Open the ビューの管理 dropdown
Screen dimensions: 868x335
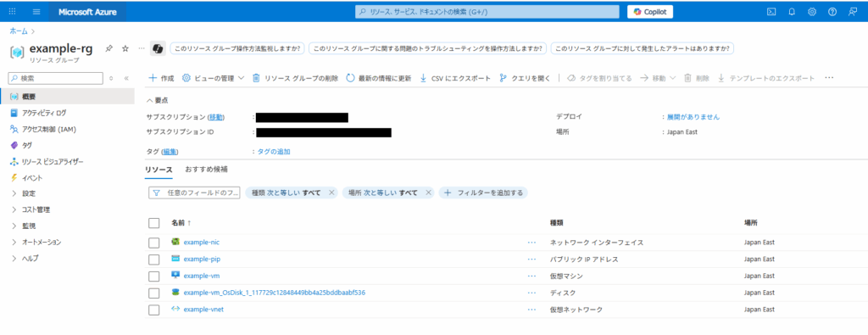(213, 78)
